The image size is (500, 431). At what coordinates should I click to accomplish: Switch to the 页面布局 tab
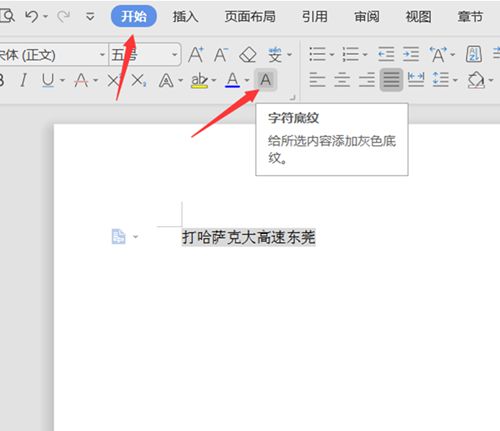(250, 16)
